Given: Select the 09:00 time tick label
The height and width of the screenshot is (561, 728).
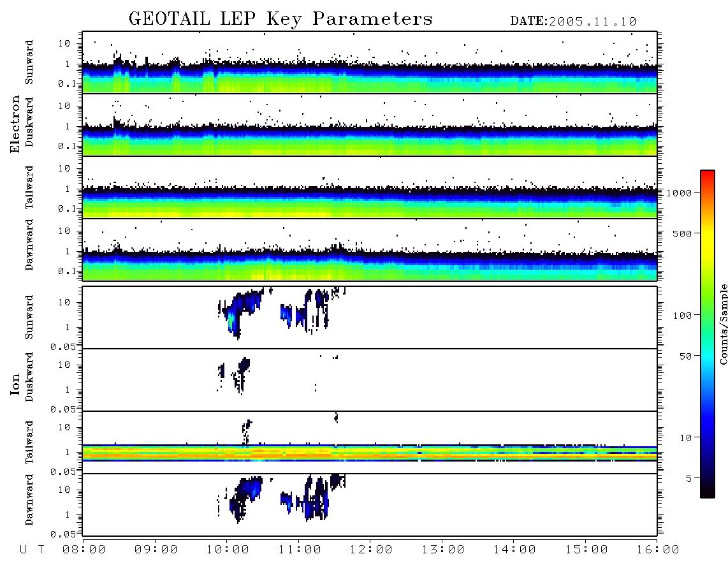Looking at the screenshot, I should point(156,550).
